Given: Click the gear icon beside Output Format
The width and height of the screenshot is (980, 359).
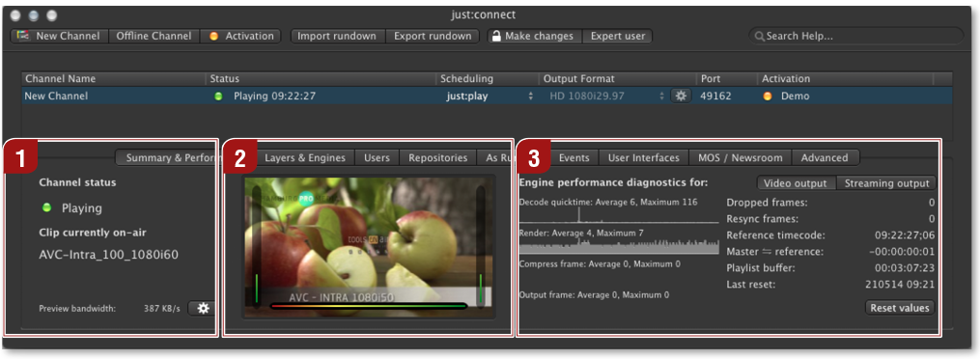Looking at the screenshot, I should click(x=681, y=97).
